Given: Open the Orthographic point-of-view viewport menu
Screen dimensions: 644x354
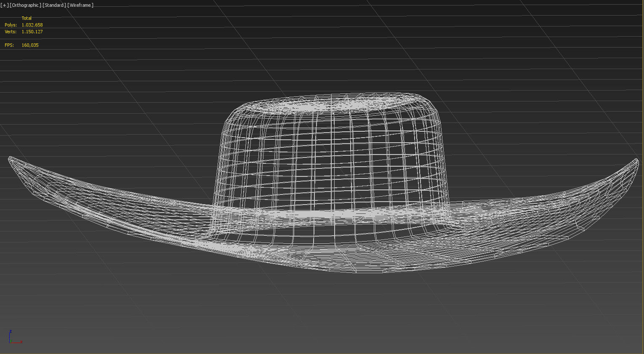Looking at the screenshot, I should coord(26,5).
